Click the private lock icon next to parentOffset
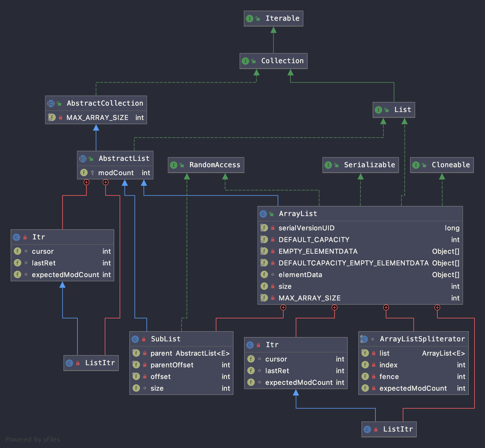This screenshot has width=485, height=448. point(145,365)
